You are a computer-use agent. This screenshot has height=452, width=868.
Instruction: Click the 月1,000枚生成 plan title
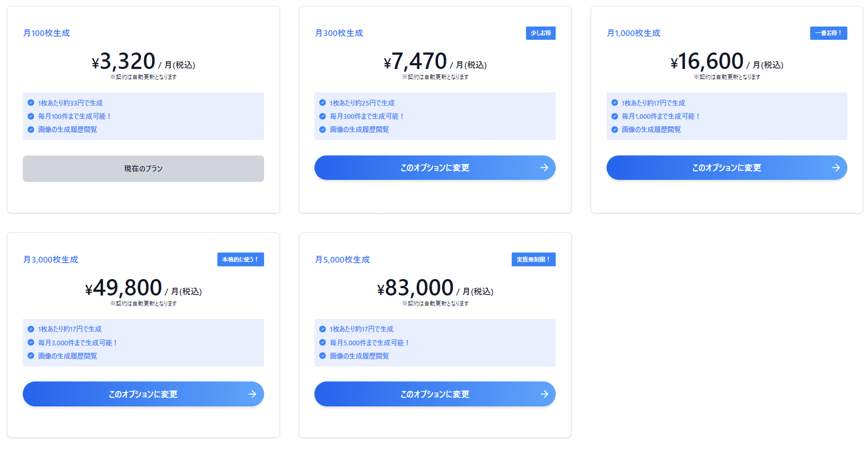point(634,33)
